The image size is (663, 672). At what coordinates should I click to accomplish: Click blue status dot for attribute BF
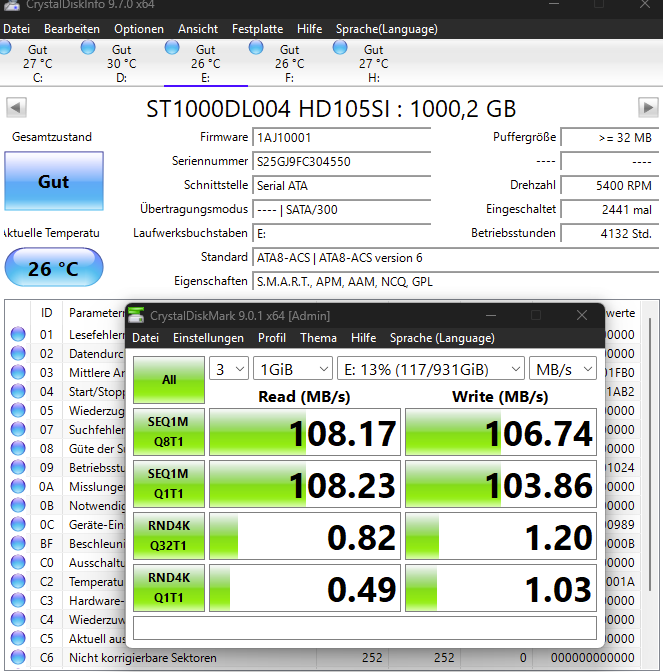pos(18,543)
